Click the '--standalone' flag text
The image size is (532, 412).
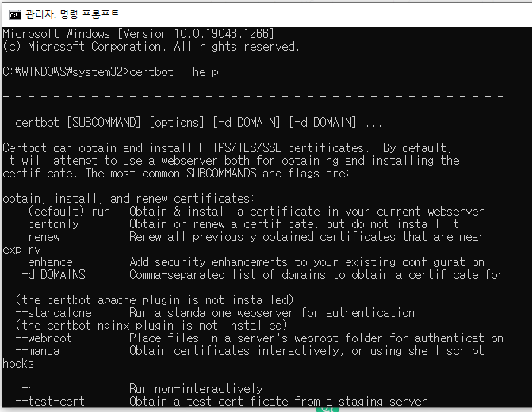tap(53, 313)
